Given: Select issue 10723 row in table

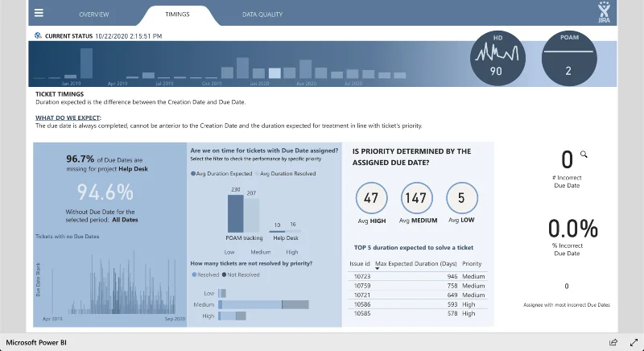Looking at the screenshot, I should [x=418, y=277].
